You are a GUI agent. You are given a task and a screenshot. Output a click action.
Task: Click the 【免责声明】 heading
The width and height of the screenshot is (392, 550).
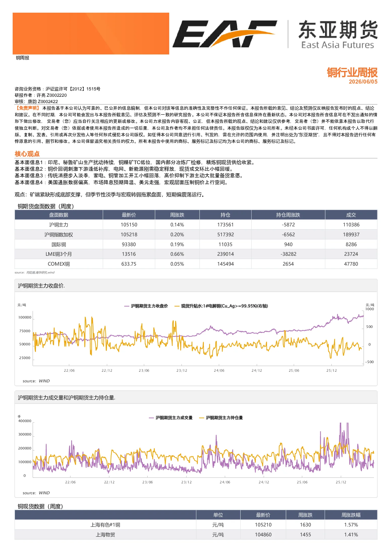pos(27,108)
